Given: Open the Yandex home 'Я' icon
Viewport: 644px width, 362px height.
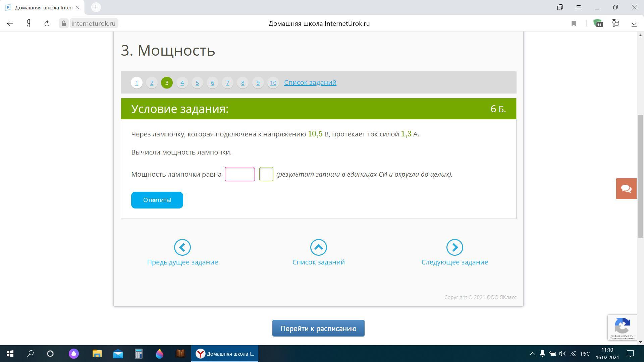Looking at the screenshot, I should (x=29, y=23).
